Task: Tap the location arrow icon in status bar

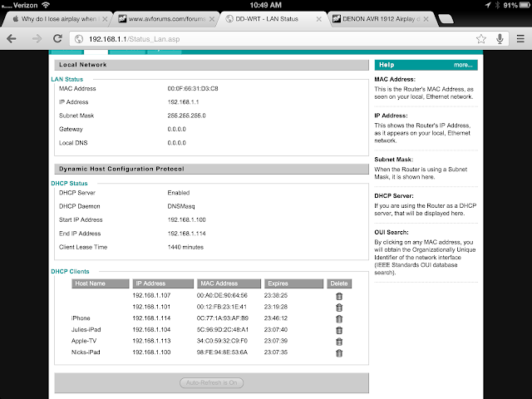Action: click(x=488, y=5)
